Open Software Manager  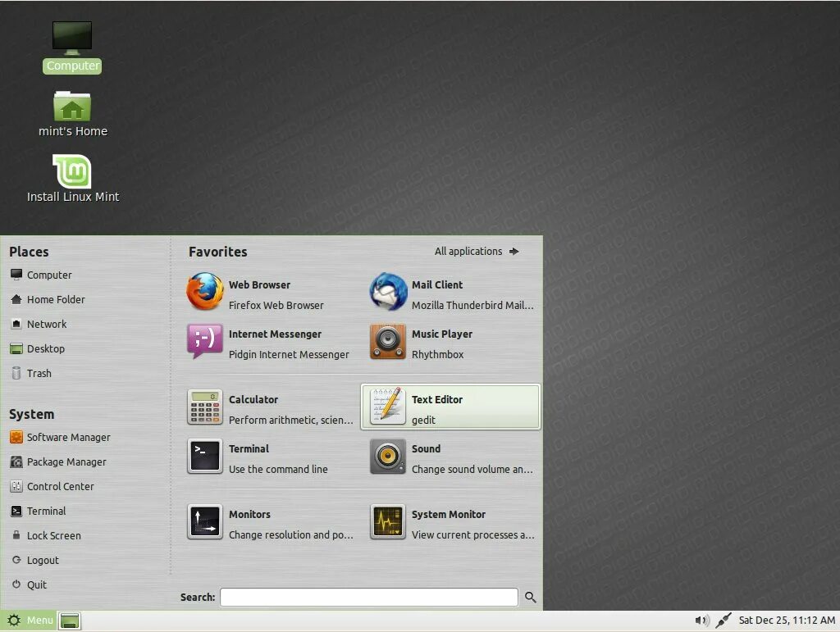60,437
